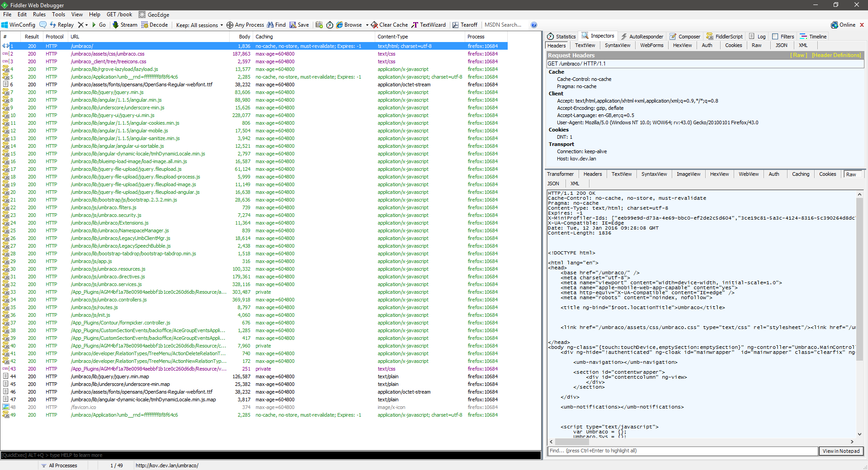Open the FiddlerScript tab
This screenshot has height=470, width=868.
pyautogui.click(x=725, y=37)
